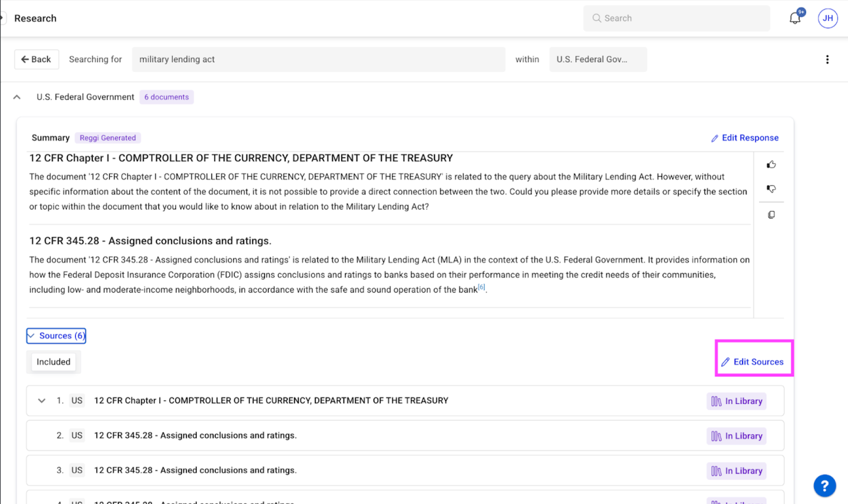The width and height of the screenshot is (848, 504).
Task: Open the JH user profile avatar
Action: click(827, 18)
